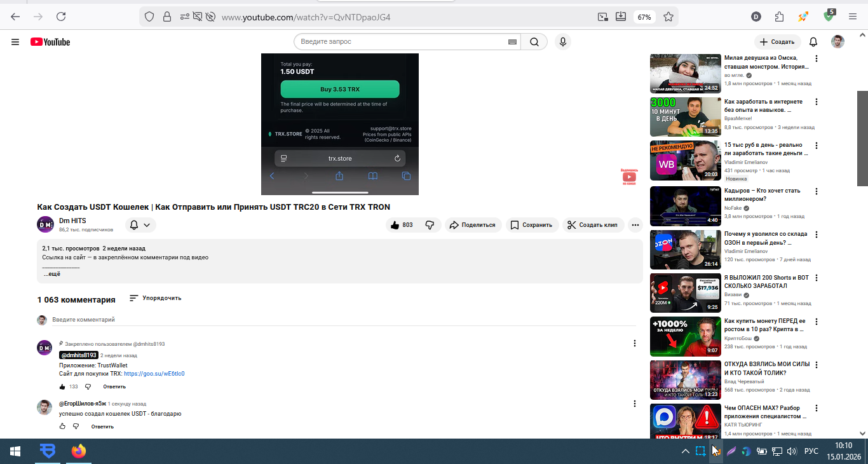This screenshot has width=868, height=464.
Task: Start voice search with microphone icon
Action: 562,42
